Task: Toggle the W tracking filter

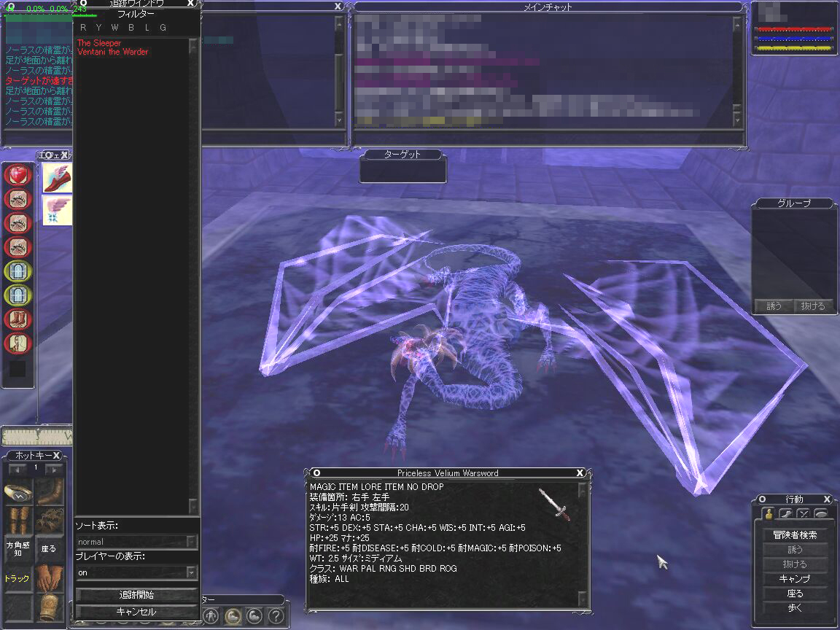Action: tap(114, 27)
